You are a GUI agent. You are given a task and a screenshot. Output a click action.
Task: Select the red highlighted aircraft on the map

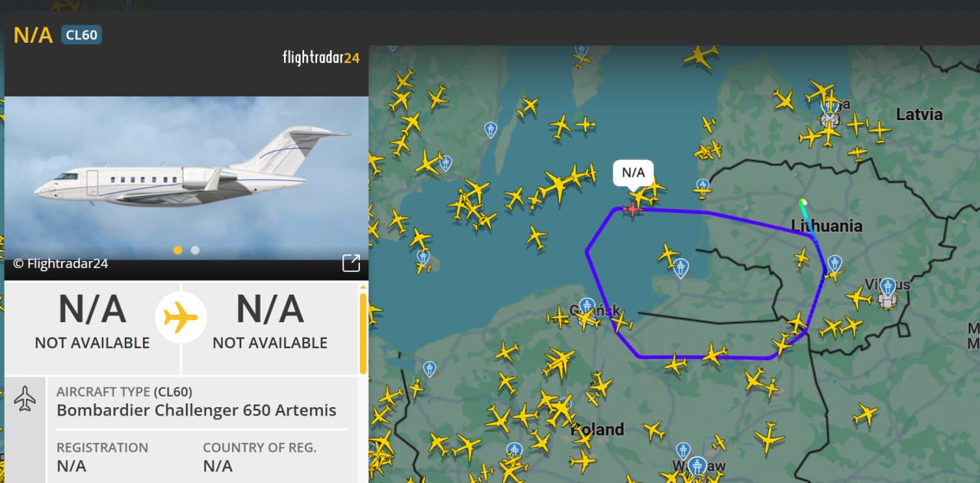point(632,208)
